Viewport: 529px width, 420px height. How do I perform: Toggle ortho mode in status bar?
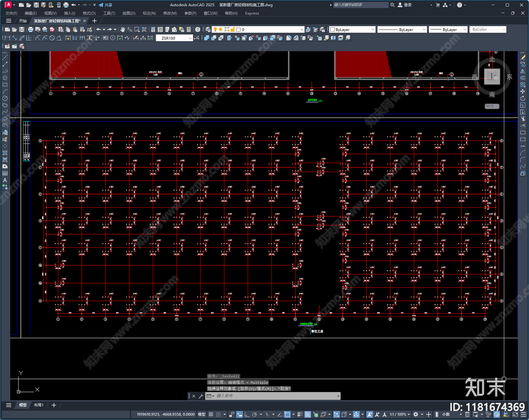pyautogui.click(x=247, y=414)
